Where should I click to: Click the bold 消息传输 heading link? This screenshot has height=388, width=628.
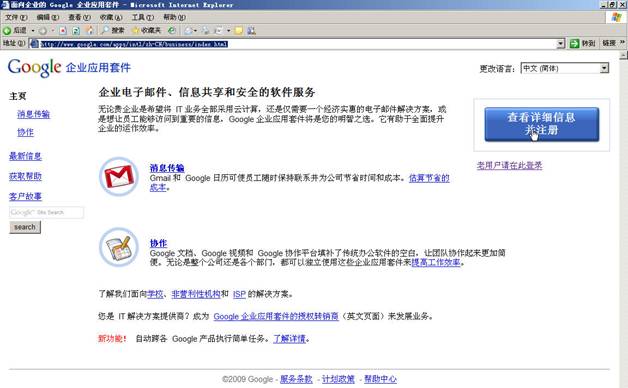[167, 168]
